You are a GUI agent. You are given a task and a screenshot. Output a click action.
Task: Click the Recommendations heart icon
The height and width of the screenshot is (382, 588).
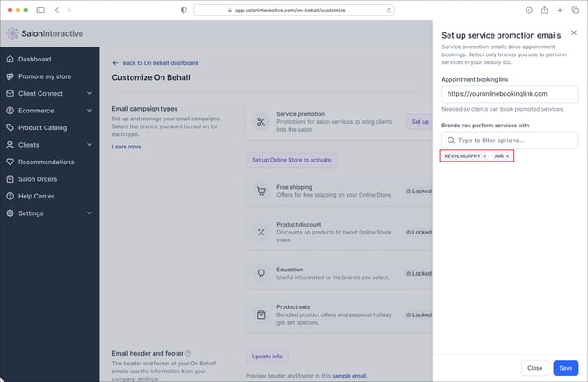(x=11, y=162)
